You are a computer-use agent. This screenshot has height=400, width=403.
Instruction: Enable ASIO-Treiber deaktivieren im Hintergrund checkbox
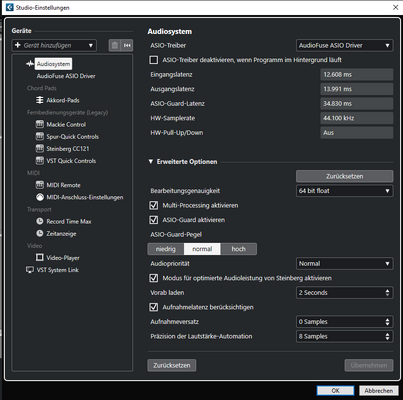(x=154, y=60)
